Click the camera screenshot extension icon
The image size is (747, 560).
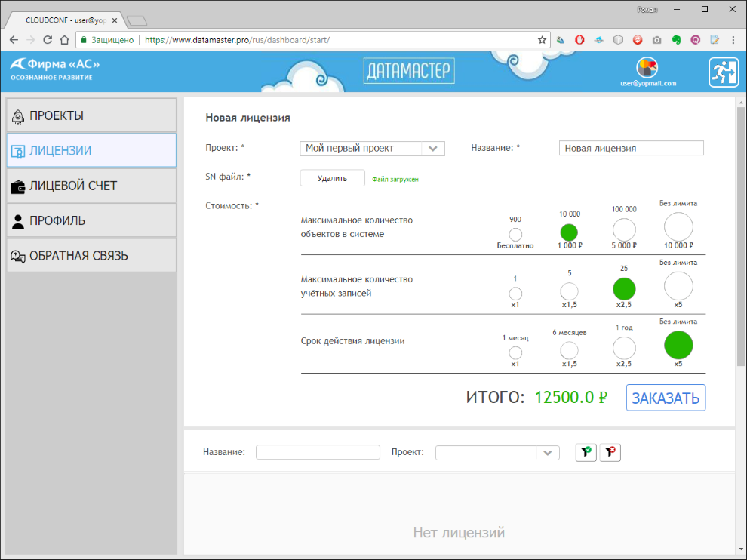click(x=657, y=40)
